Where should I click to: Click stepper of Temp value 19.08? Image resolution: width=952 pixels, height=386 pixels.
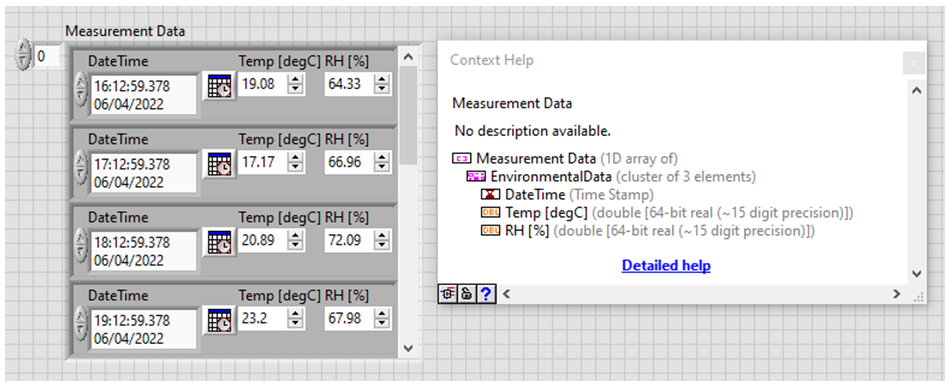(x=295, y=84)
